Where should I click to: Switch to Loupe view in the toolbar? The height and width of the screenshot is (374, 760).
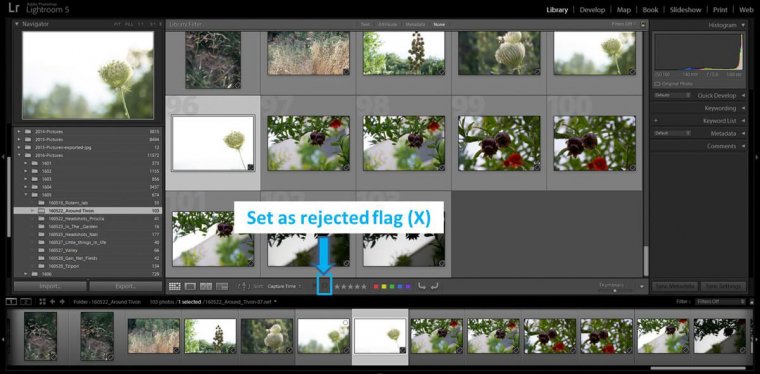[x=190, y=286]
